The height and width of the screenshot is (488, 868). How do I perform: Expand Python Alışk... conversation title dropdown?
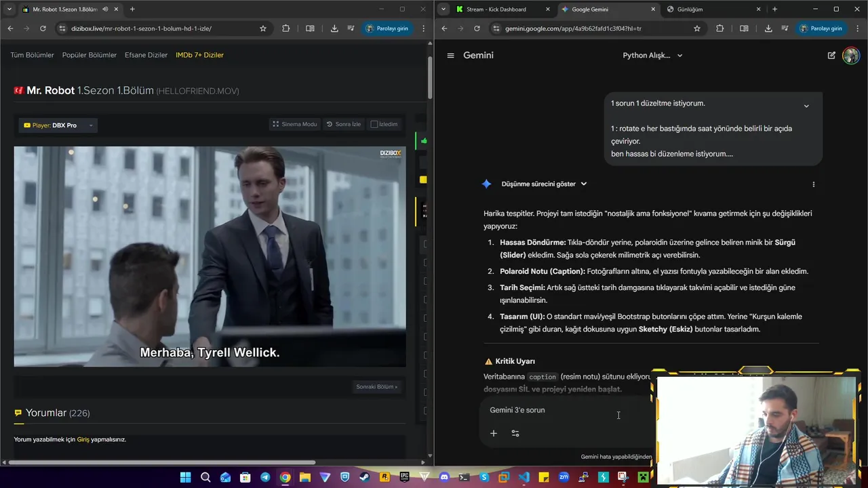coord(652,56)
